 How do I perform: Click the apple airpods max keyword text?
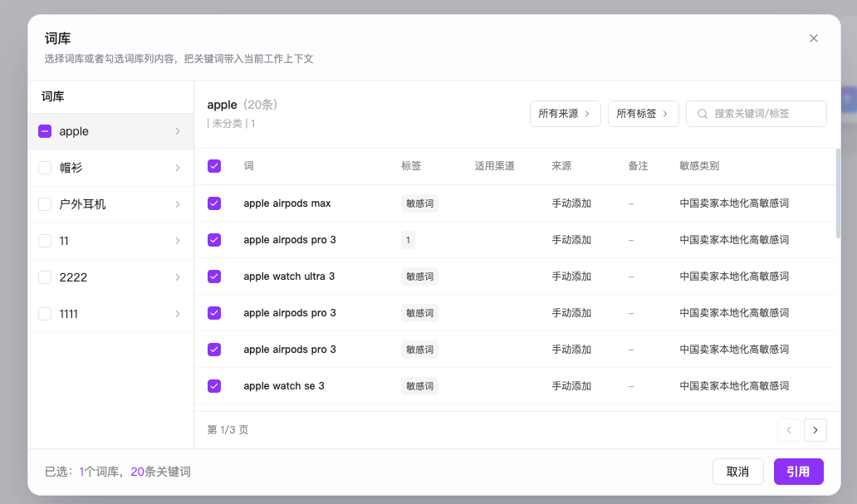[x=287, y=203]
